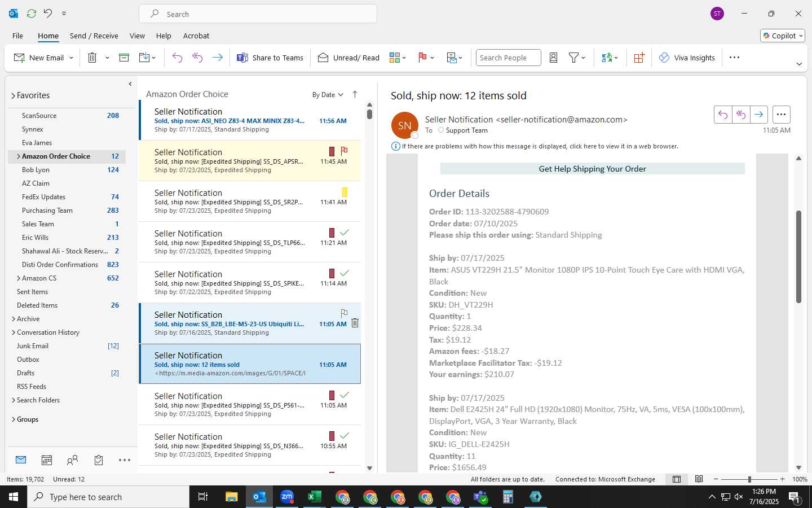Switch to Calendar view
Image resolution: width=812 pixels, height=508 pixels.
(x=47, y=461)
